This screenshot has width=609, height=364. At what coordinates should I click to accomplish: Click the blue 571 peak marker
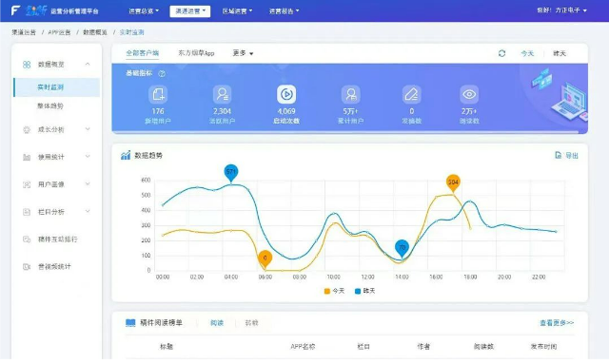pos(231,173)
